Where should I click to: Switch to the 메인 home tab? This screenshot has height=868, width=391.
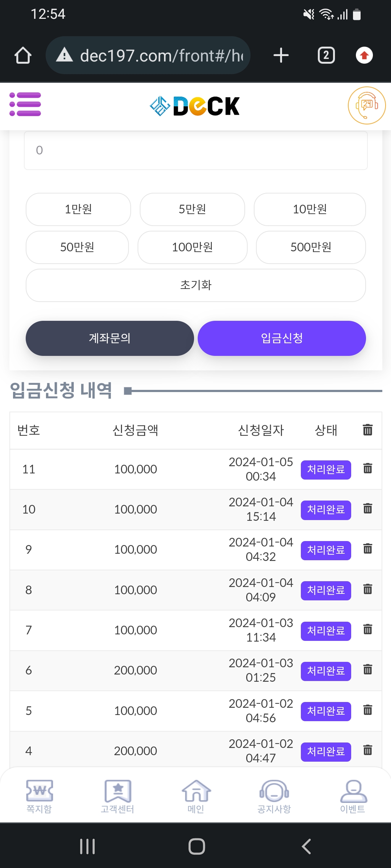pyautogui.click(x=196, y=796)
